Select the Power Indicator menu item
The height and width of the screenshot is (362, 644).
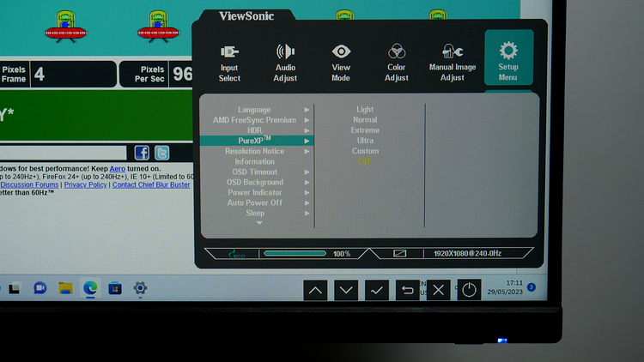[x=255, y=192]
